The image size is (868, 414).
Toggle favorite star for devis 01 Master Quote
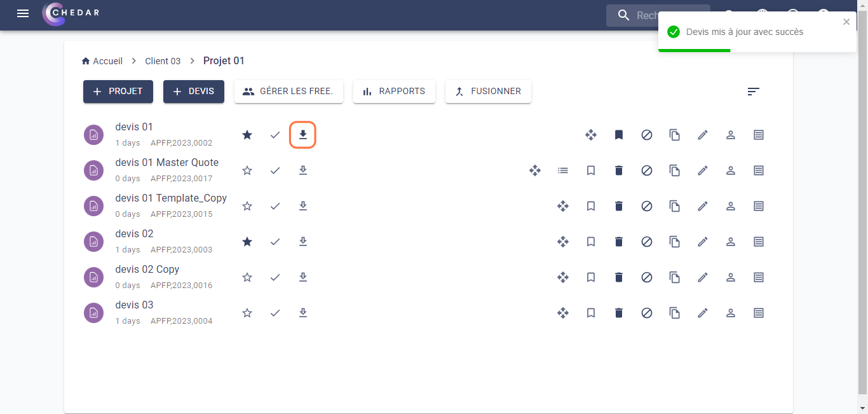point(247,170)
